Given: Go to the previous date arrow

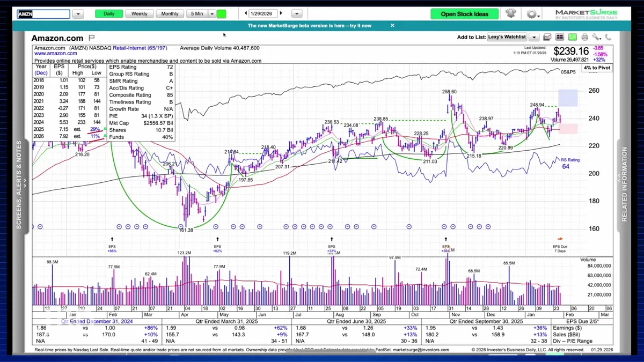Looking at the screenshot, I should [x=246, y=13].
